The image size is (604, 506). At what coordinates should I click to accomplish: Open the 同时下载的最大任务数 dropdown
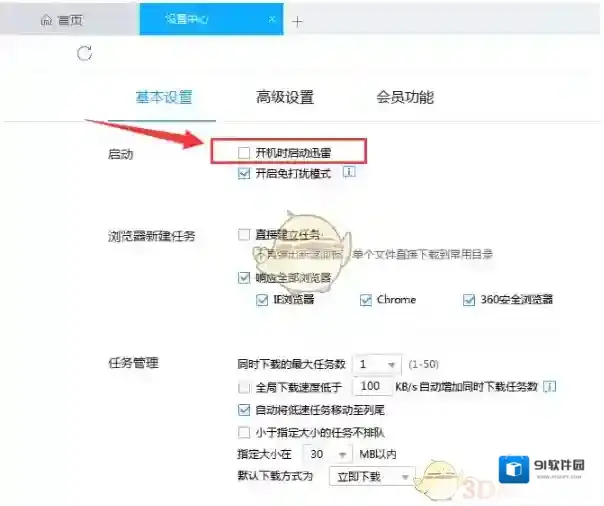click(x=378, y=364)
